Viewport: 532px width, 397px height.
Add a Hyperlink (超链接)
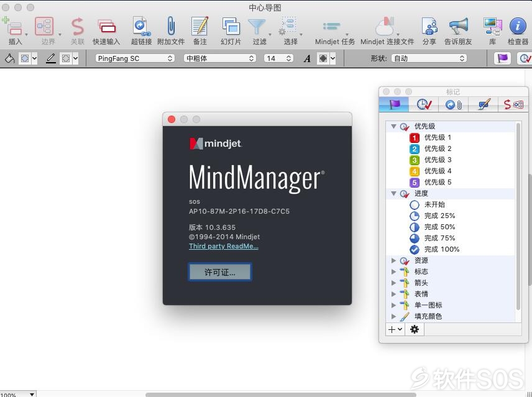click(x=141, y=27)
